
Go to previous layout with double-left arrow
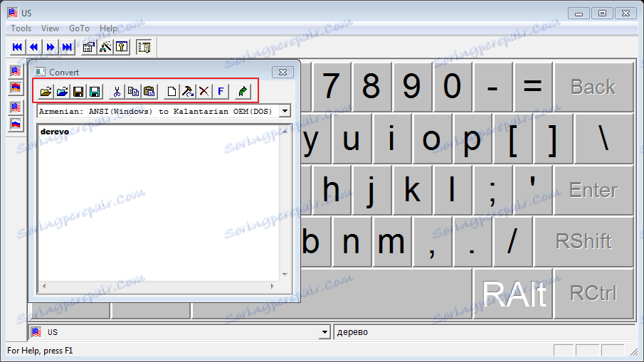coord(33,47)
